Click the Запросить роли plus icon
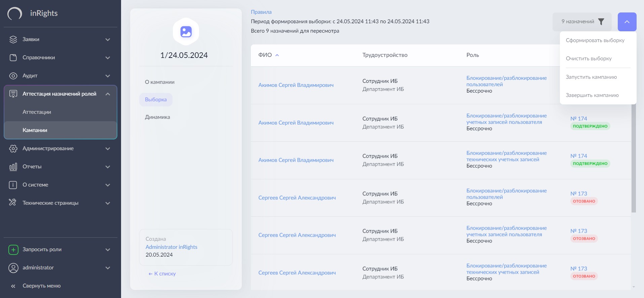 click(13, 250)
